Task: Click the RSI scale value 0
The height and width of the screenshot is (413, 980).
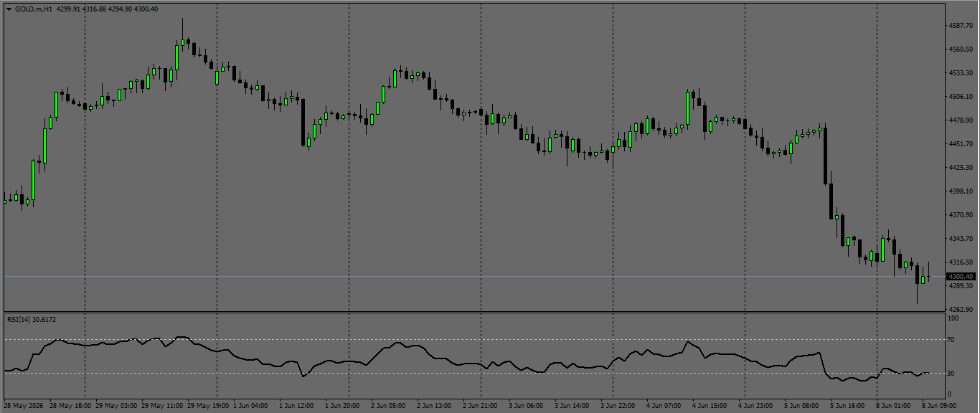Action: [x=950, y=394]
